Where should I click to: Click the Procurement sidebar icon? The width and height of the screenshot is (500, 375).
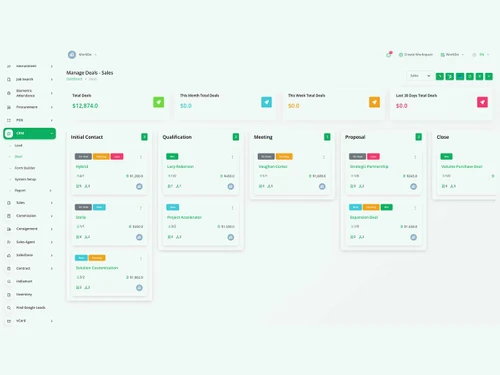click(x=9, y=107)
